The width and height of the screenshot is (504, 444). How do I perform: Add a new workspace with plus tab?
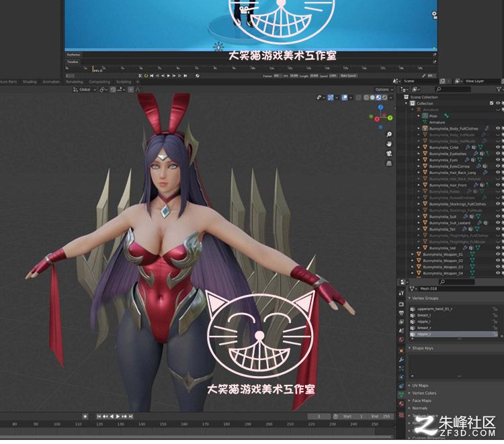coord(138,82)
